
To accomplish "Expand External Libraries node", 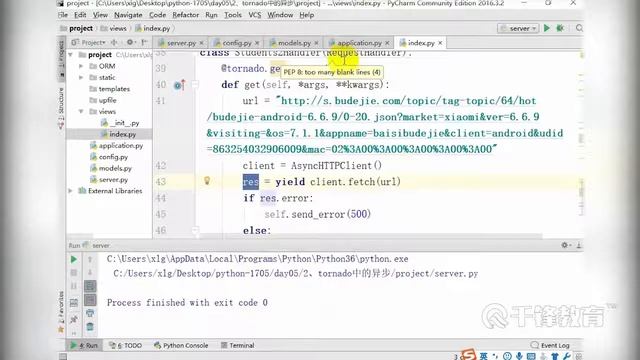I will [71, 191].
